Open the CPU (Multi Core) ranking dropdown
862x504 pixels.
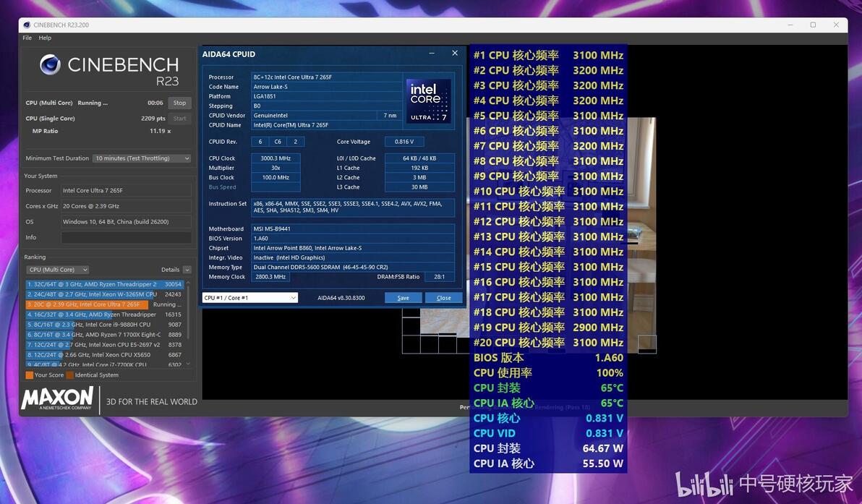click(57, 270)
